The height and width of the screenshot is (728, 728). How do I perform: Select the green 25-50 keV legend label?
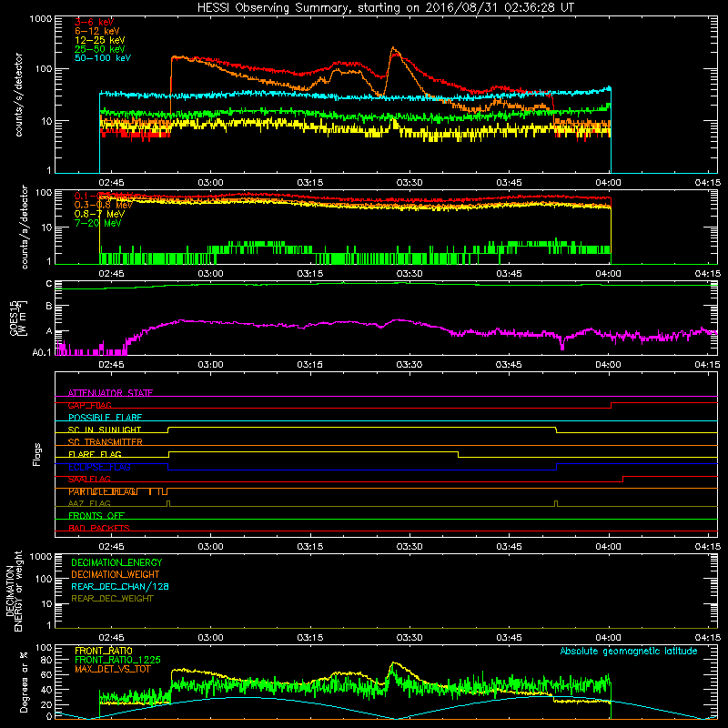[99, 49]
